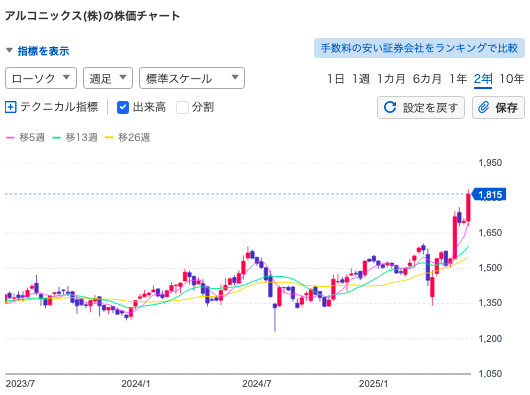Click the latest red candlestick on chart
This screenshot has height=395, width=530.
point(468,207)
